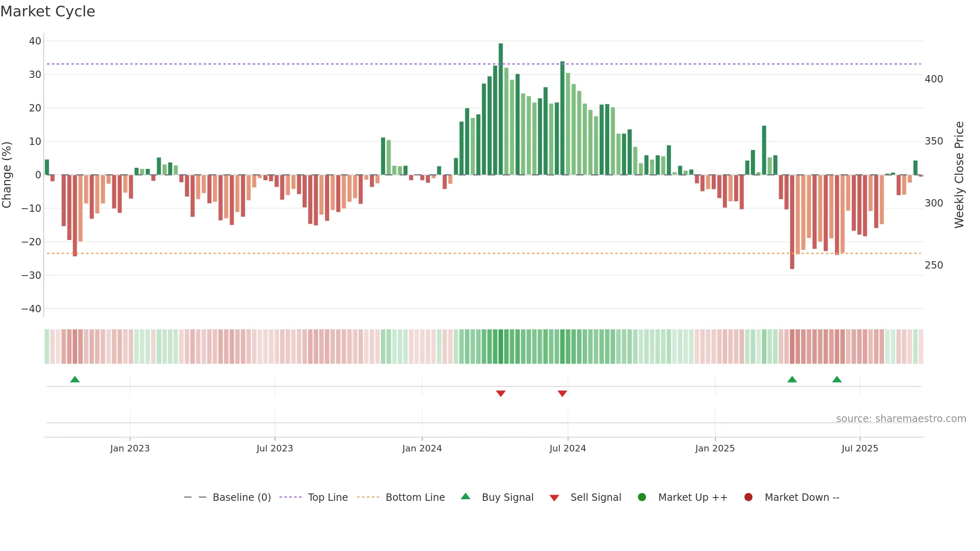Screen dimensions: 980x551
Task: Toggle the Baseline (0) legend label
Action: click(242, 498)
